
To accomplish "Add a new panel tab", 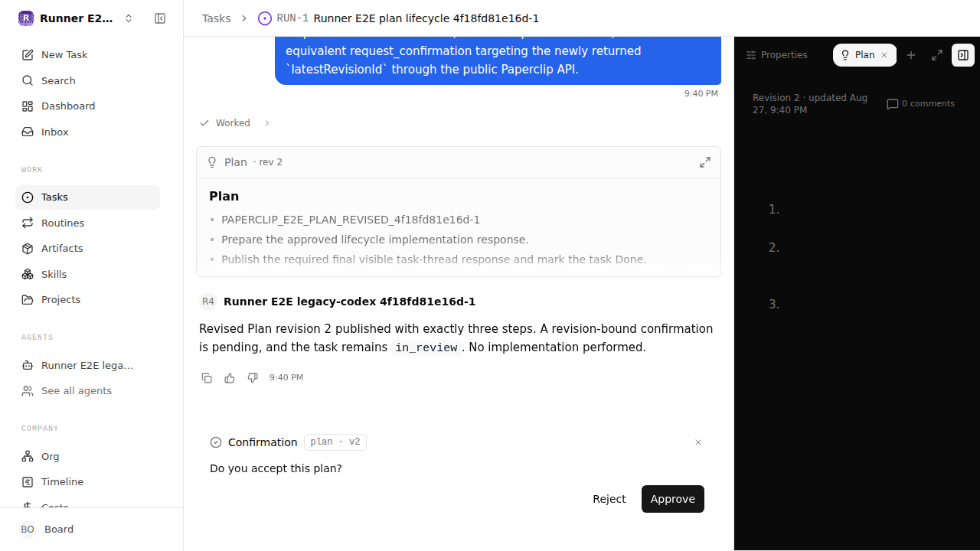I will pos(911,55).
